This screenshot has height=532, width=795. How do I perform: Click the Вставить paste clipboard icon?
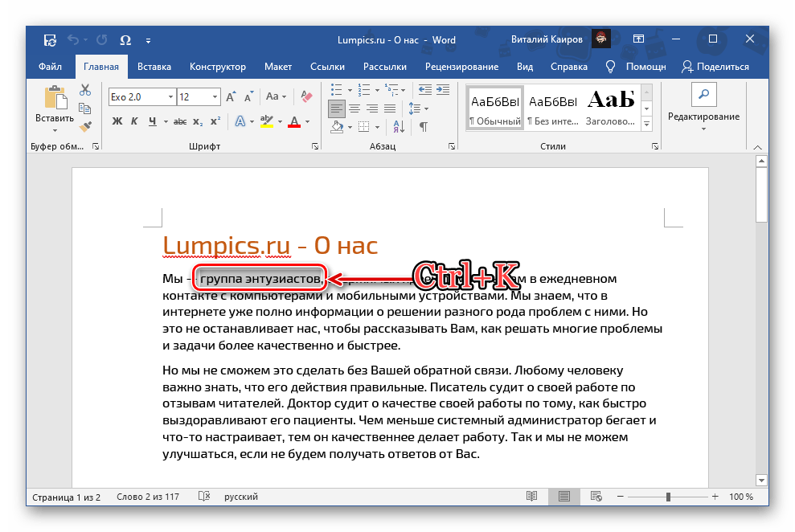[55, 97]
